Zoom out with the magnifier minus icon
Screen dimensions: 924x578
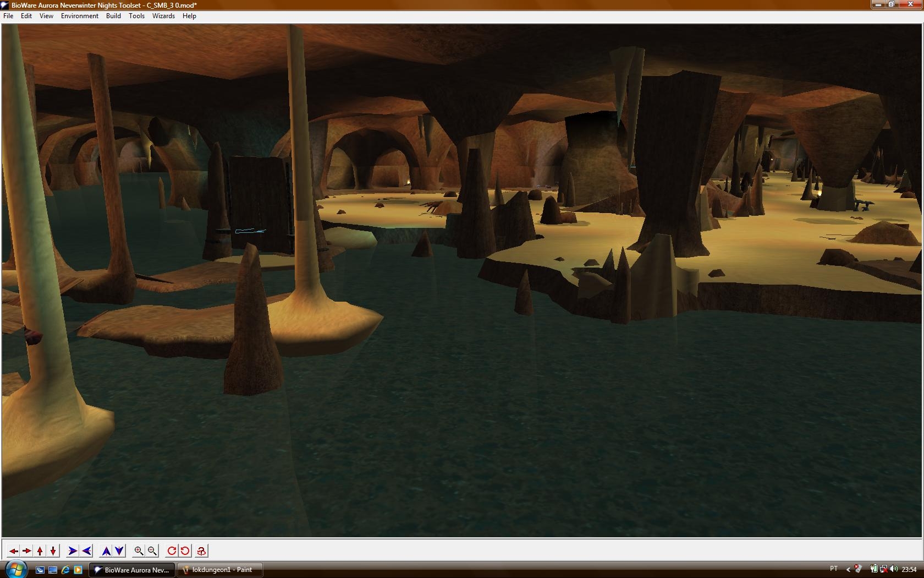click(152, 550)
